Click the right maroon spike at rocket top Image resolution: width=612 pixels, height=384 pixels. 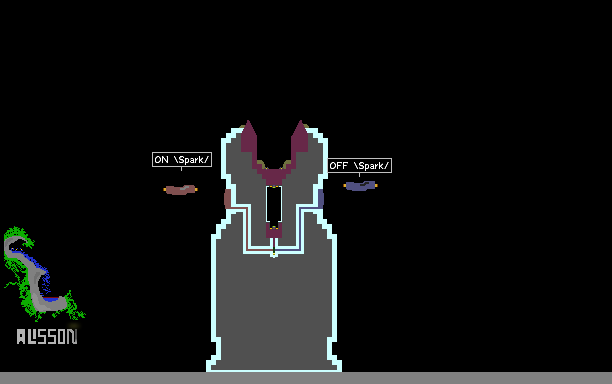click(x=300, y=137)
